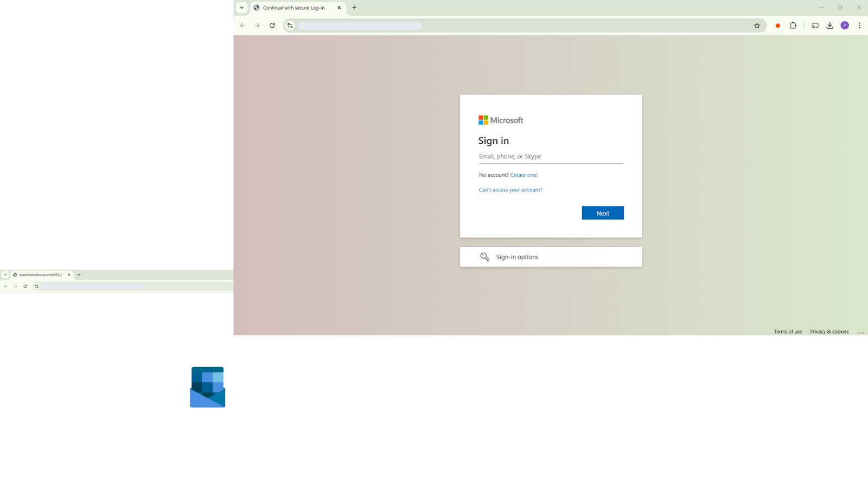Close the 'Continue with secure Log-in' tab
This screenshot has height=488, width=868.
point(339,8)
